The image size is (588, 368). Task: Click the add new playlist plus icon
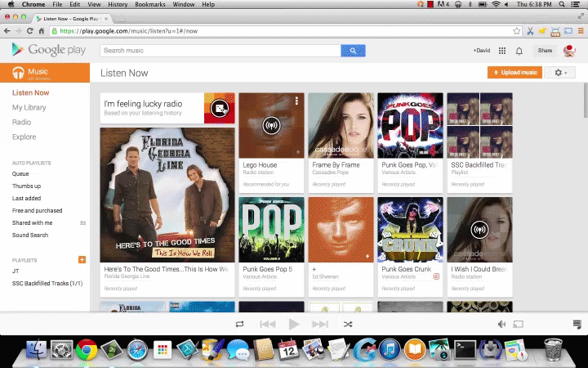pos(82,259)
